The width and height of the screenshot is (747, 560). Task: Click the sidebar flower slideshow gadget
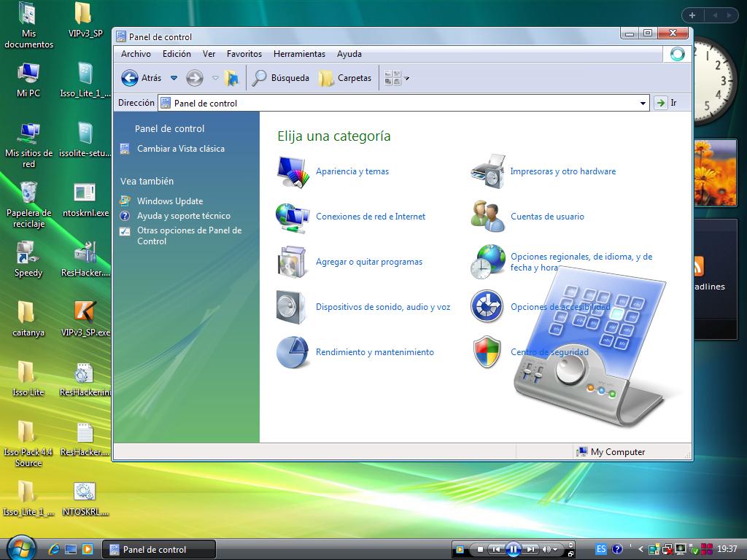716,173
